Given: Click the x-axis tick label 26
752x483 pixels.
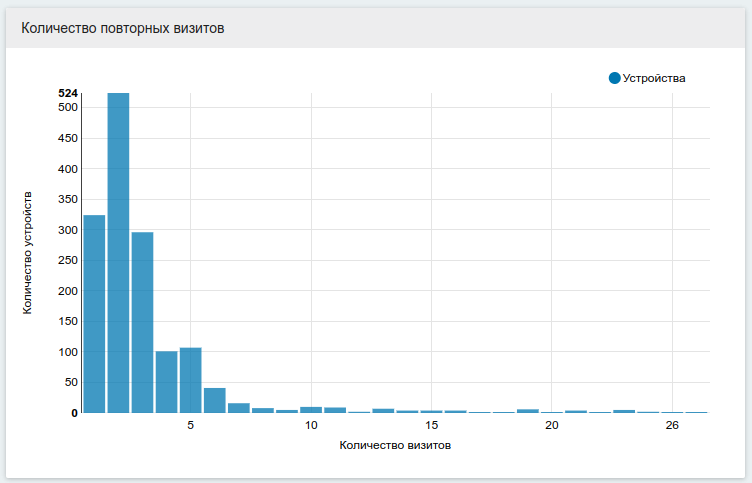Looking at the screenshot, I should tap(672, 425).
